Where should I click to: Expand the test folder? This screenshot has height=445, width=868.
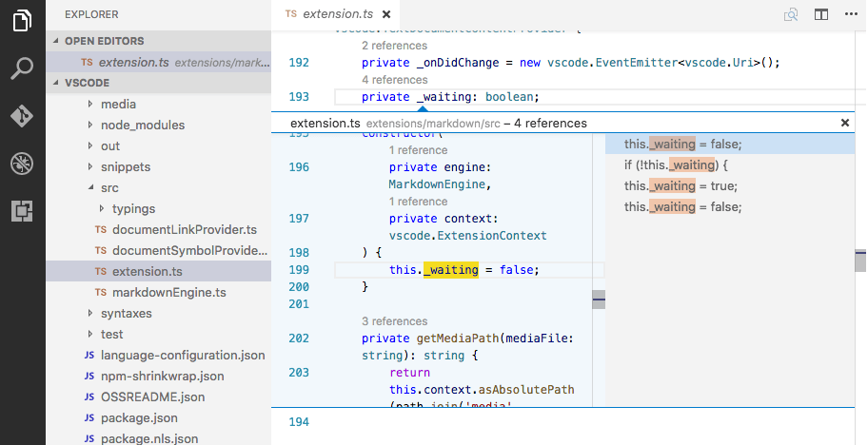tap(90, 335)
